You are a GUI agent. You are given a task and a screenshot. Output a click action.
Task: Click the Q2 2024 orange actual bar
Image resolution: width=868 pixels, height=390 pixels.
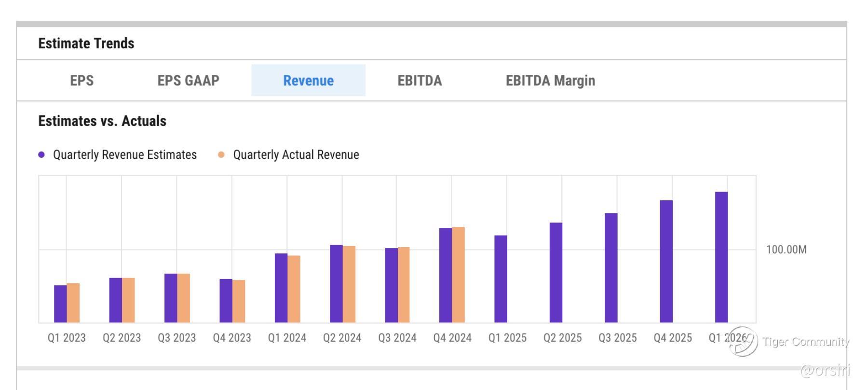[349, 284]
